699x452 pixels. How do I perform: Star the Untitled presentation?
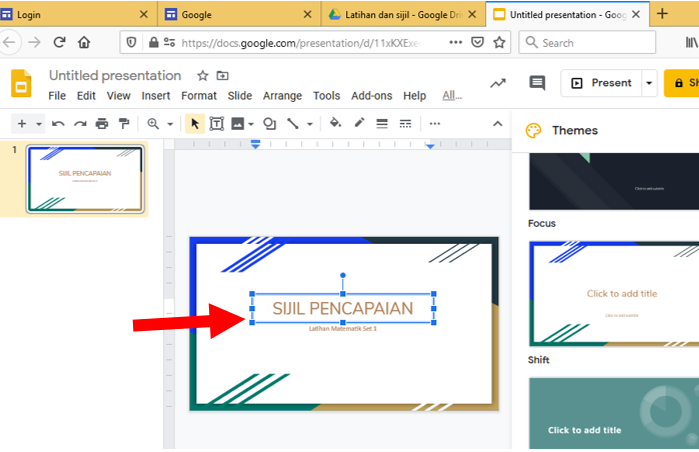point(203,76)
